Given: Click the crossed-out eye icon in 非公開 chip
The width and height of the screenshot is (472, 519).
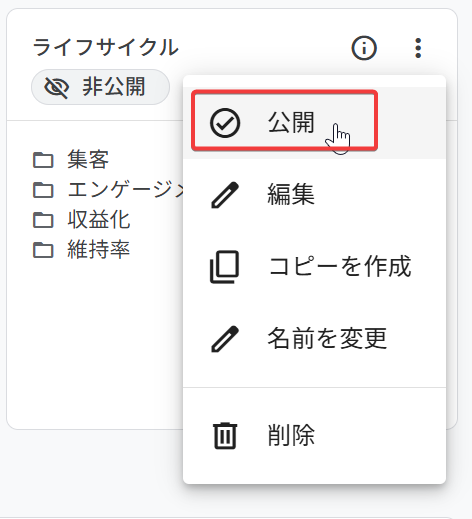Looking at the screenshot, I should [57, 88].
